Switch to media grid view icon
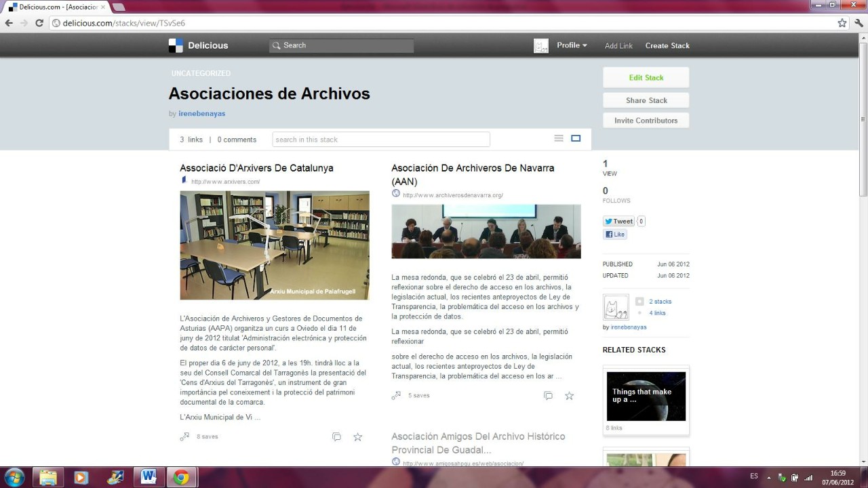Viewport: 868px width, 488px height. pyautogui.click(x=576, y=138)
